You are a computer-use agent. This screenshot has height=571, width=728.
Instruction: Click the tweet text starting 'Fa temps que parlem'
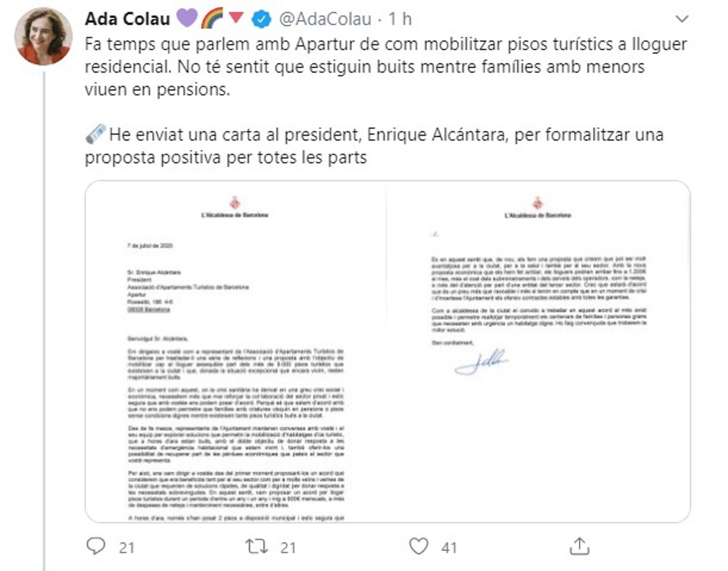[x=365, y=67]
